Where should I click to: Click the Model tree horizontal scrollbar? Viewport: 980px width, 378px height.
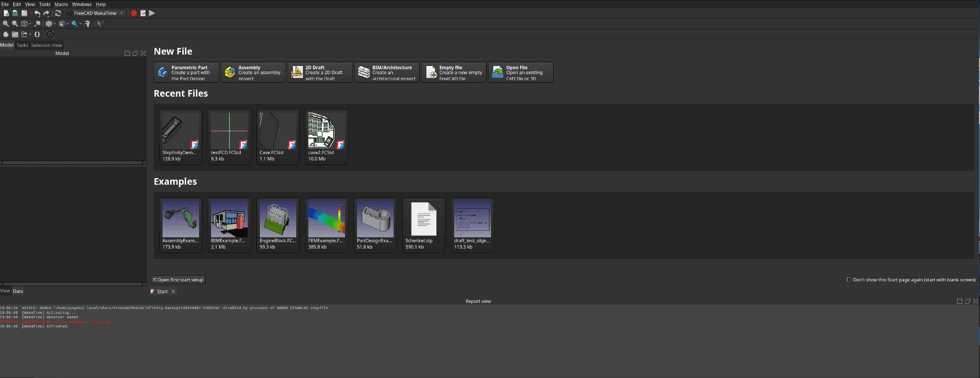(73, 163)
